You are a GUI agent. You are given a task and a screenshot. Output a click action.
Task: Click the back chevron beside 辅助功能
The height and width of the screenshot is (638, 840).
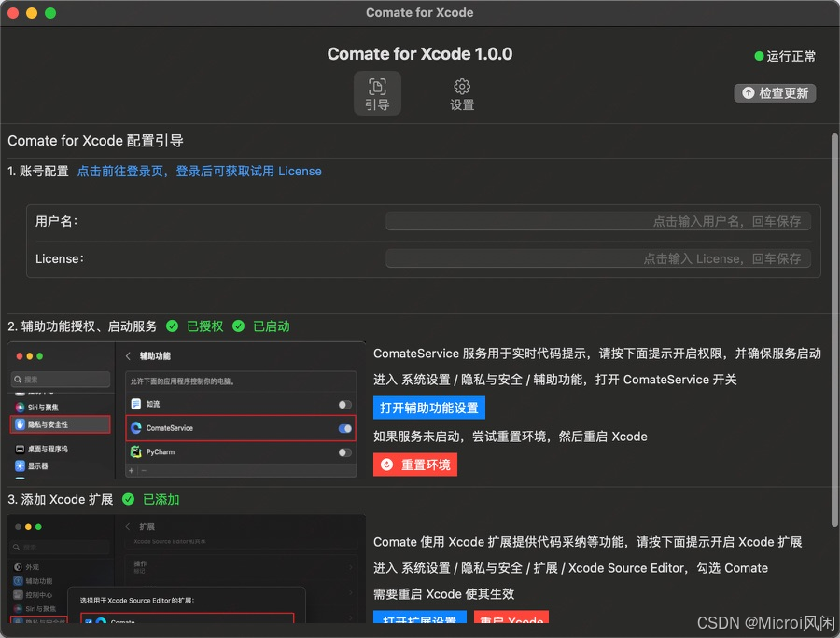128,356
